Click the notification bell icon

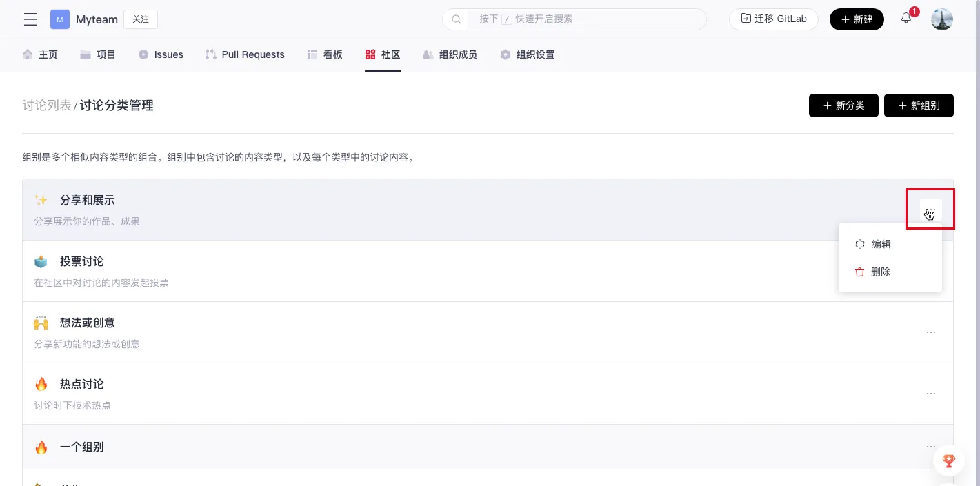click(x=906, y=19)
